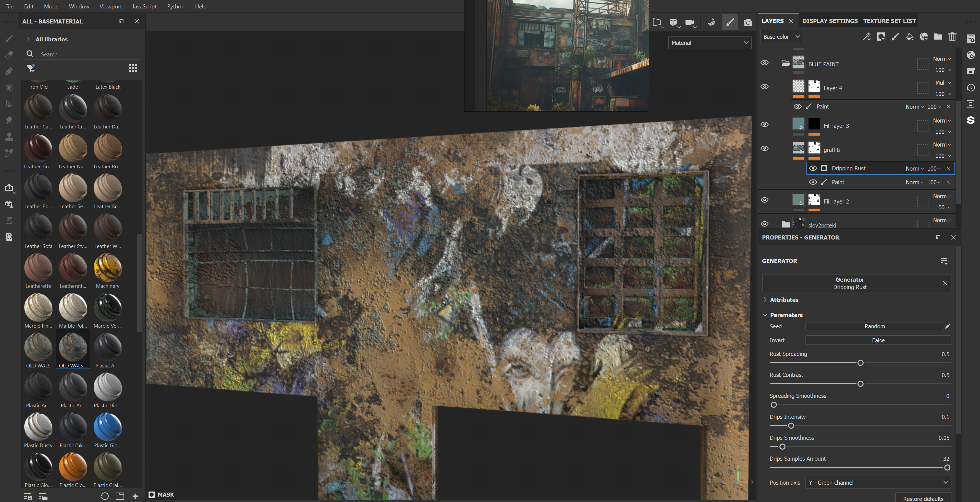Expand the Attributes section
Image resolution: width=980 pixels, height=502 pixels.
(784, 300)
